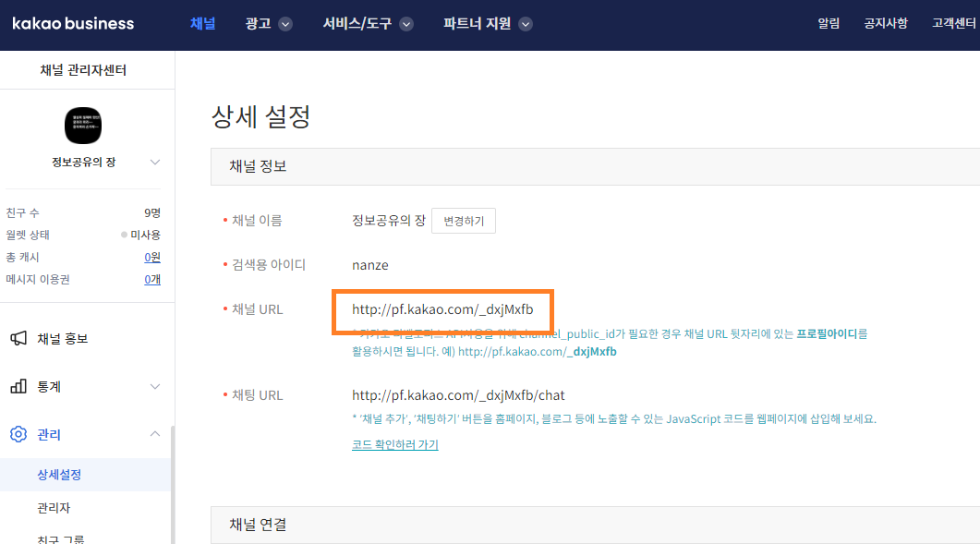Select 친구 그룹 in the sidebar
980x544 pixels.
pos(61,538)
